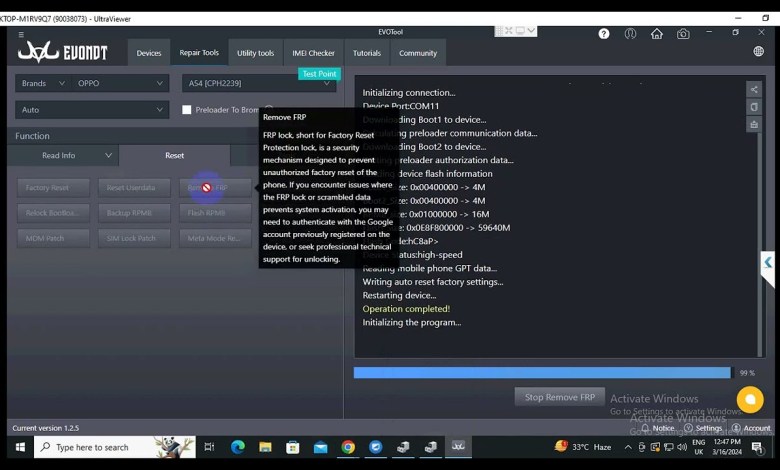This screenshot has height=470, width=780.
Task: Open the help question mark icon
Action: [x=604, y=33]
